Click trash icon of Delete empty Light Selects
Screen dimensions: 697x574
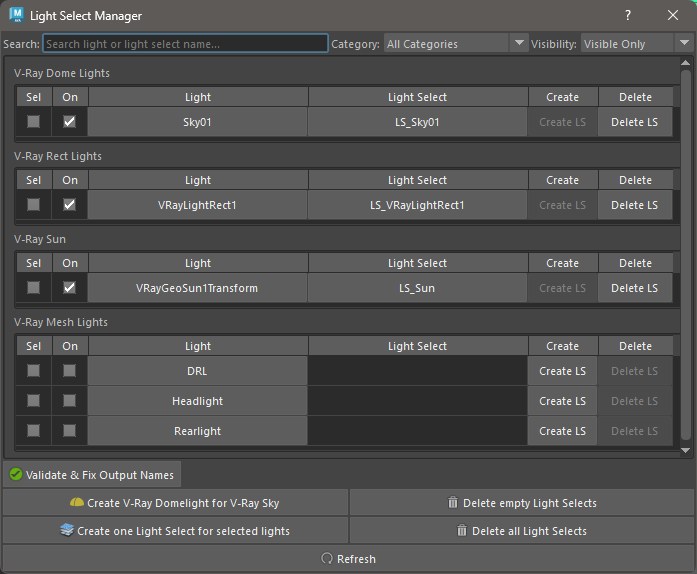tap(453, 502)
